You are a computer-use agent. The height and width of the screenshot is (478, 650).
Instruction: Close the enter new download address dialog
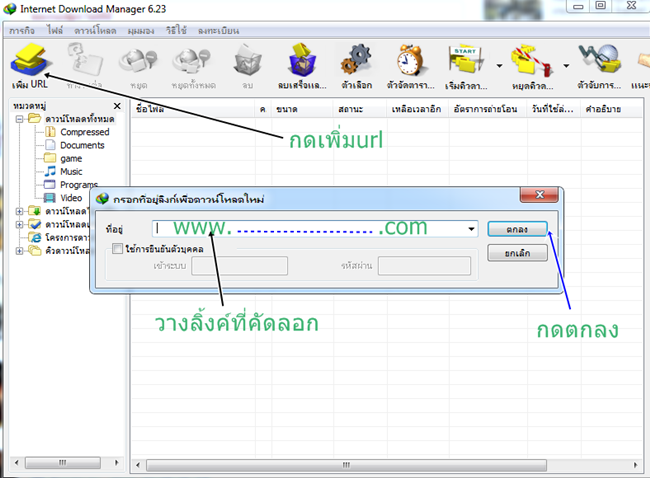[x=539, y=194]
